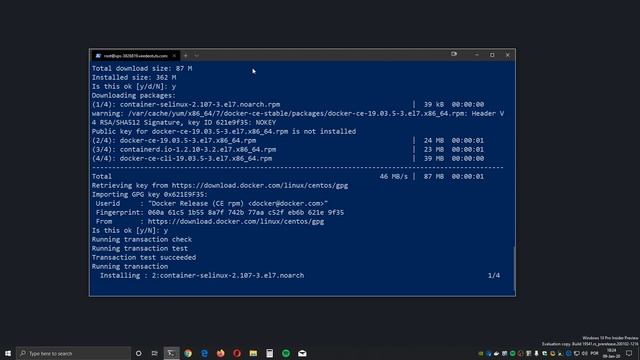Click the feedback icon in terminal title bar
The width and height of the screenshot is (640, 360).
click(x=454, y=54)
